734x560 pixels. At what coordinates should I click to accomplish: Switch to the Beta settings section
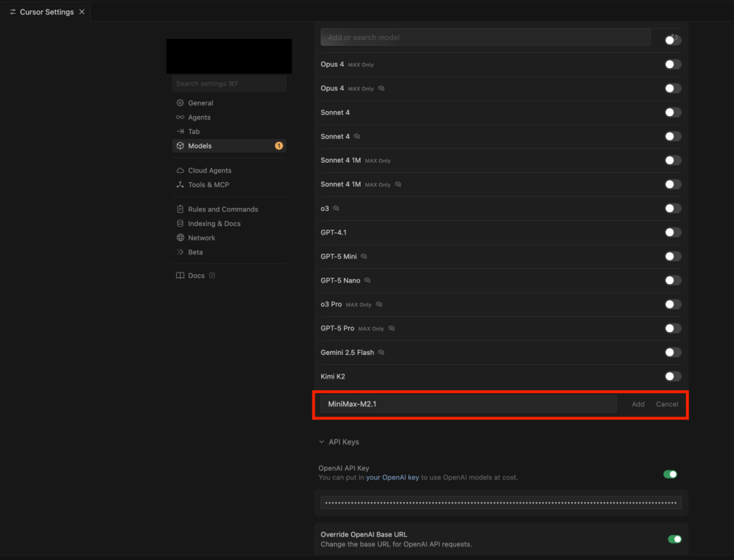click(x=195, y=252)
